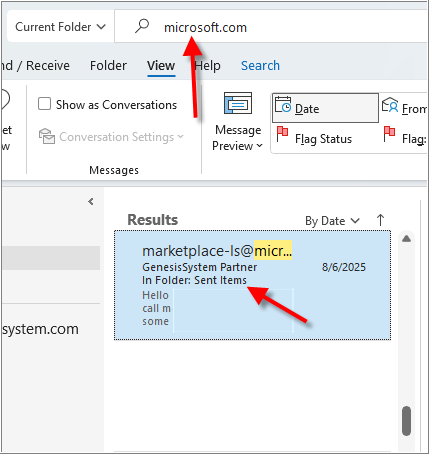Expand the Message Preview dropdown arrow
Viewport: 429px width, 454px height.
coord(259,146)
